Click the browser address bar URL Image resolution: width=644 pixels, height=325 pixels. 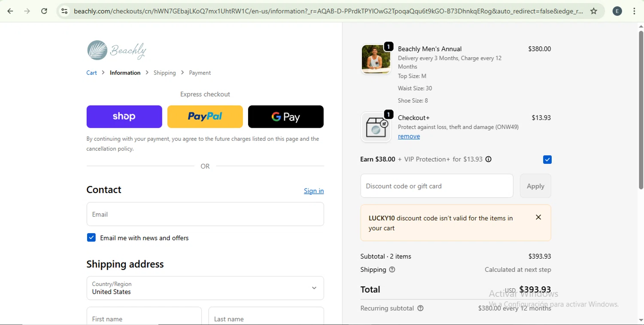click(x=328, y=11)
